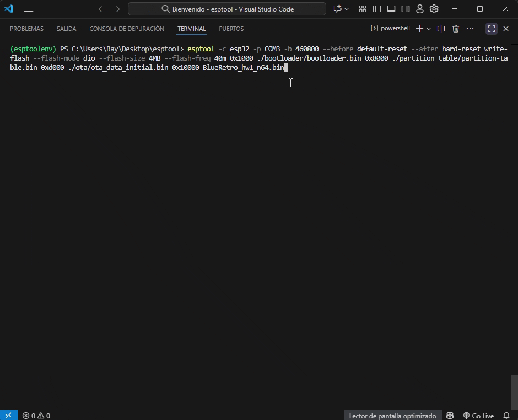Navigate forward with the right arrow
518x420 pixels.
[x=116, y=9]
